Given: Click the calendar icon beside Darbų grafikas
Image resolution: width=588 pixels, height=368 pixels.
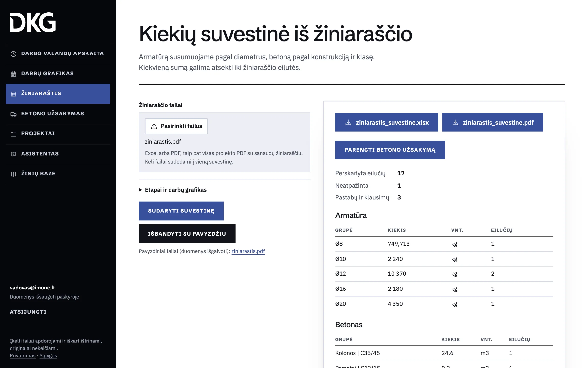Looking at the screenshot, I should [x=13, y=74].
